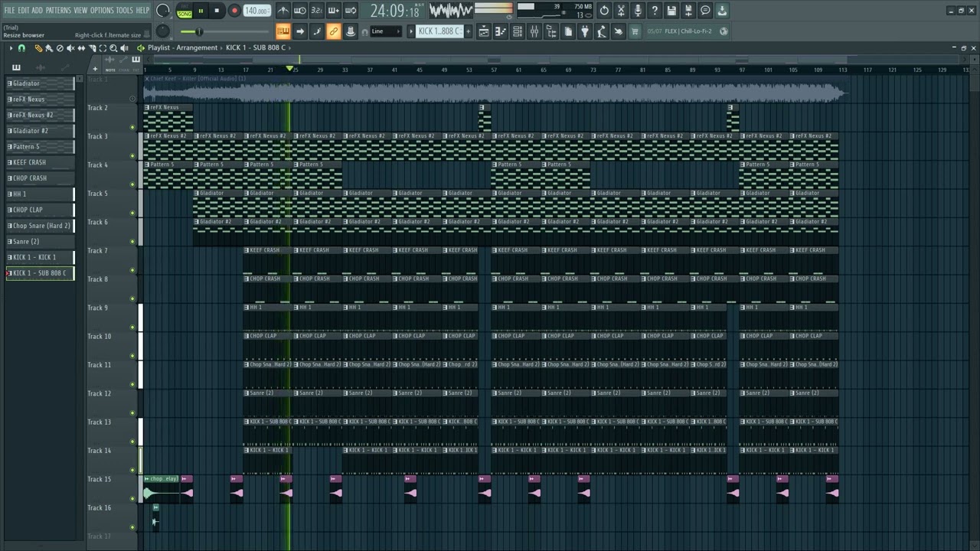
Task: Open the TOOLS menu
Action: pyautogui.click(x=124, y=10)
